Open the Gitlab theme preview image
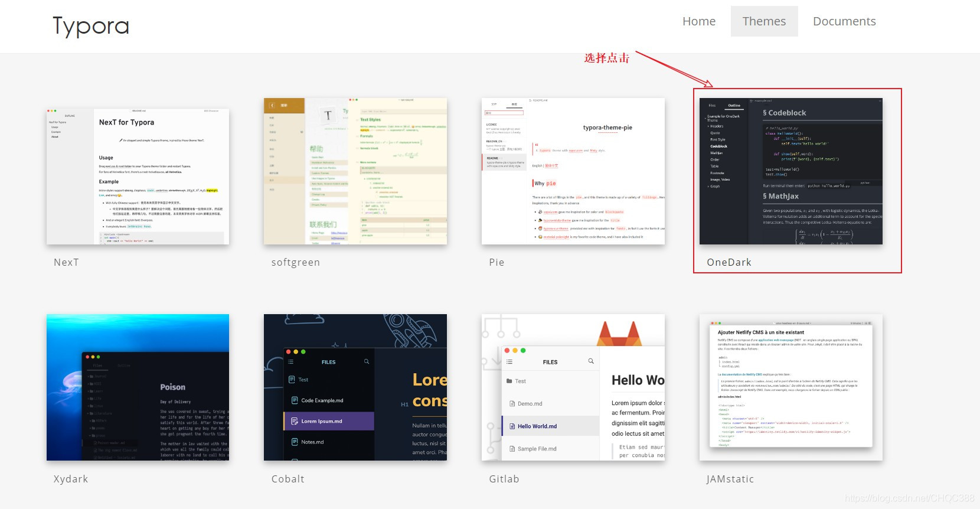The image size is (980, 509). [573, 387]
